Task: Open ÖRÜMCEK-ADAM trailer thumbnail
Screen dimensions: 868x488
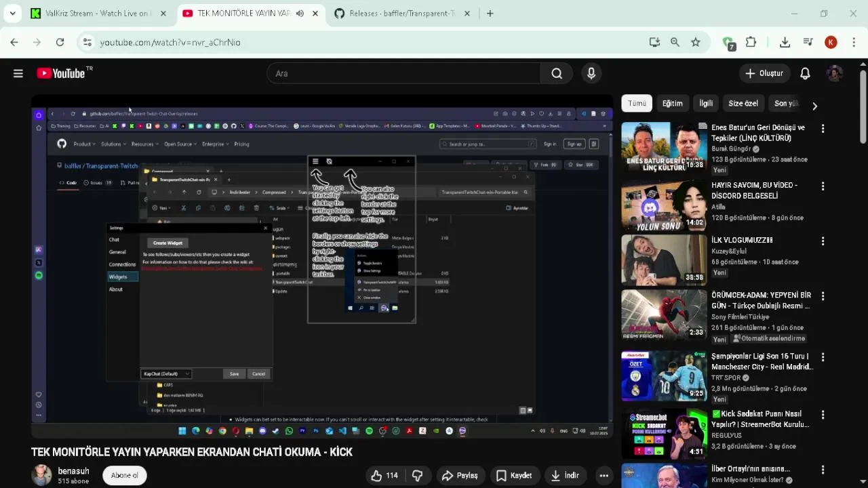Action: click(664, 314)
